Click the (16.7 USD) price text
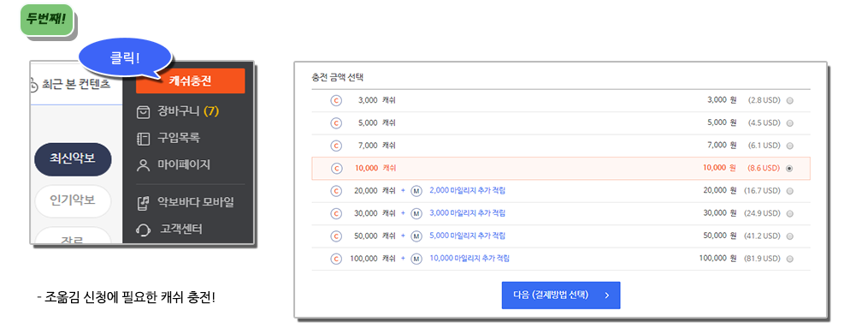 click(x=761, y=191)
